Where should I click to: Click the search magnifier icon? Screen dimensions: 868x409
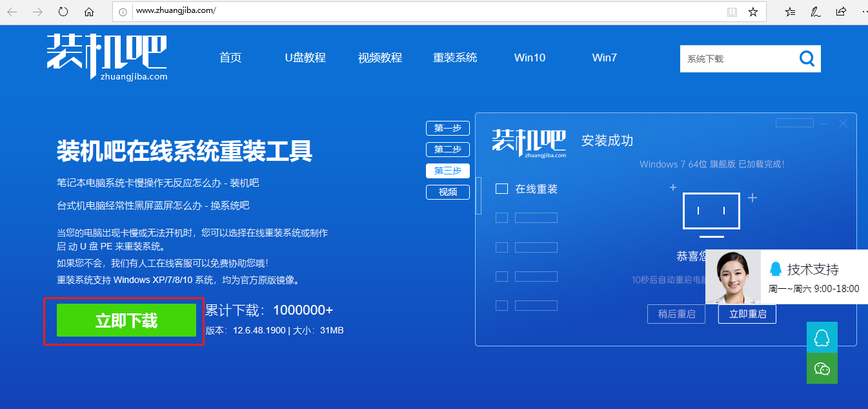[807, 59]
